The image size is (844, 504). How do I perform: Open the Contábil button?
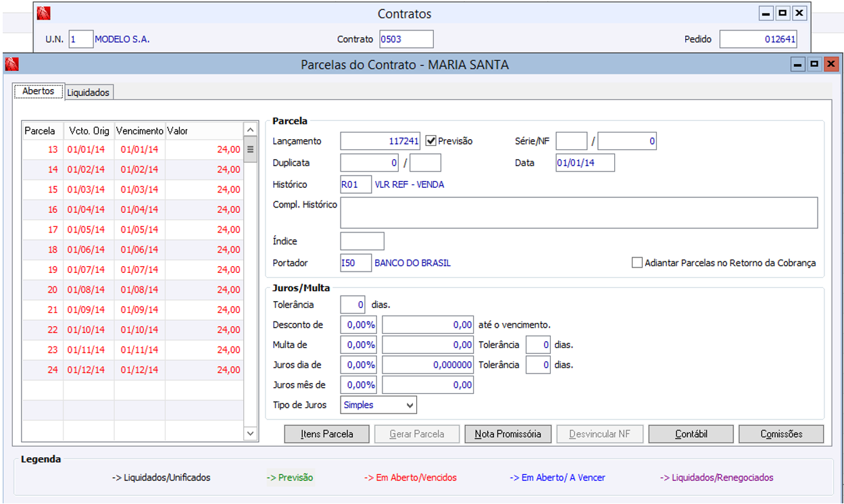(691, 434)
